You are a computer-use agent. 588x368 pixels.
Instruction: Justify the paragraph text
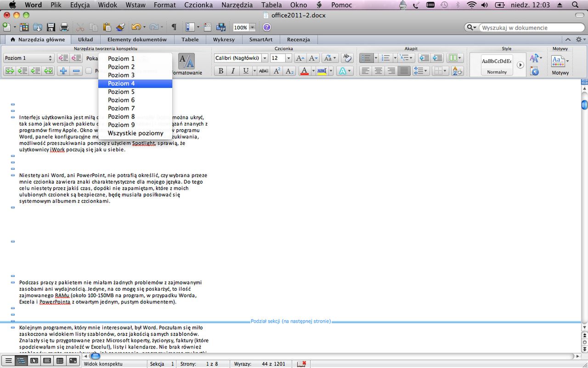(x=404, y=71)
